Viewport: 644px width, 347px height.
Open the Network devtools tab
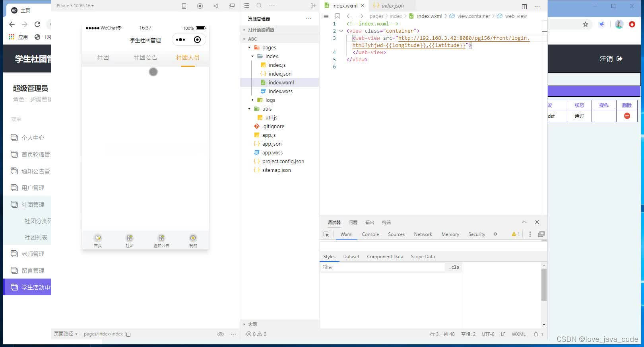click(423, 234)
